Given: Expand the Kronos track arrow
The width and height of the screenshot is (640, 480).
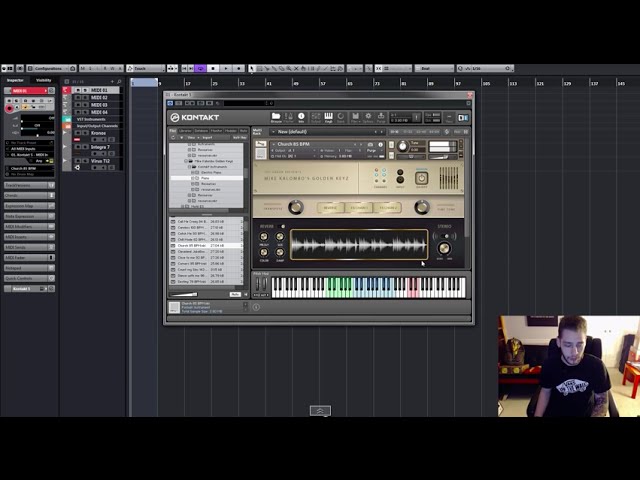Looking at the screenshot, I should point(64,133).
